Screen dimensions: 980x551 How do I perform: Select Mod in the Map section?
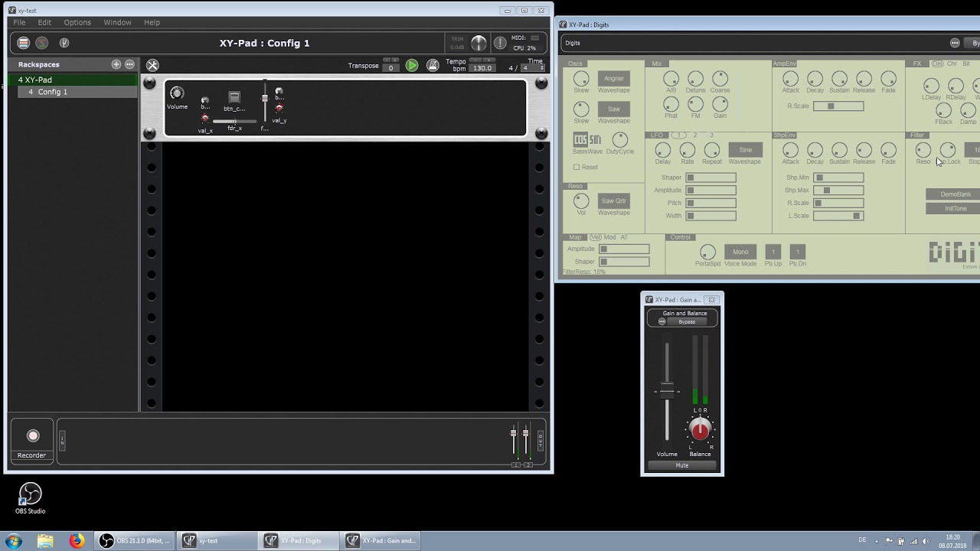pyautogui.click(x=610, y=237)
